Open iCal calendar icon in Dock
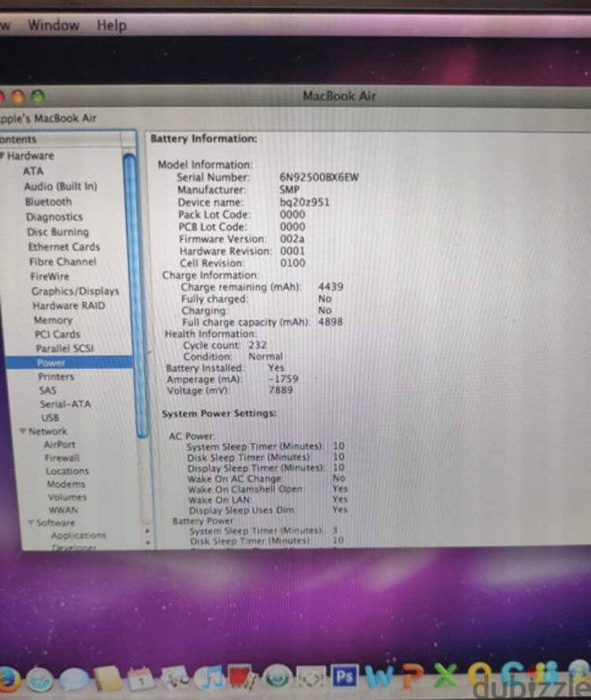The width and height of the screenshot is (591, 700). 141,679
